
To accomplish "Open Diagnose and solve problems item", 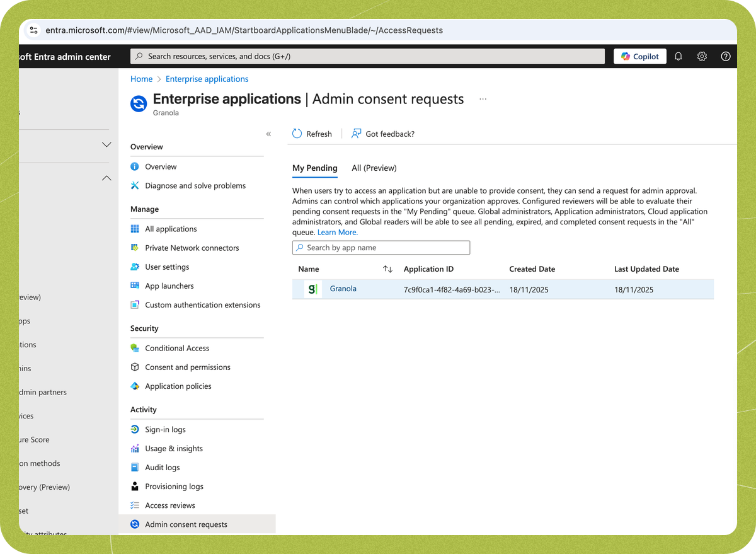I will pos(197,185).
